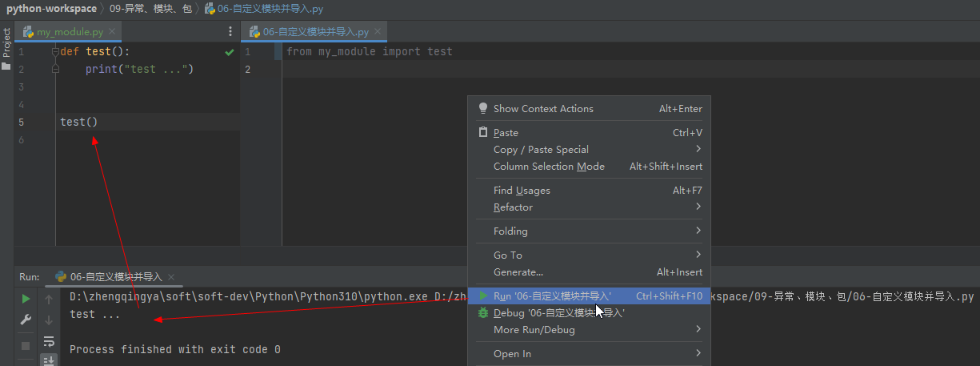Click python-workspace in the breadcrumb path

click(51, 9)
